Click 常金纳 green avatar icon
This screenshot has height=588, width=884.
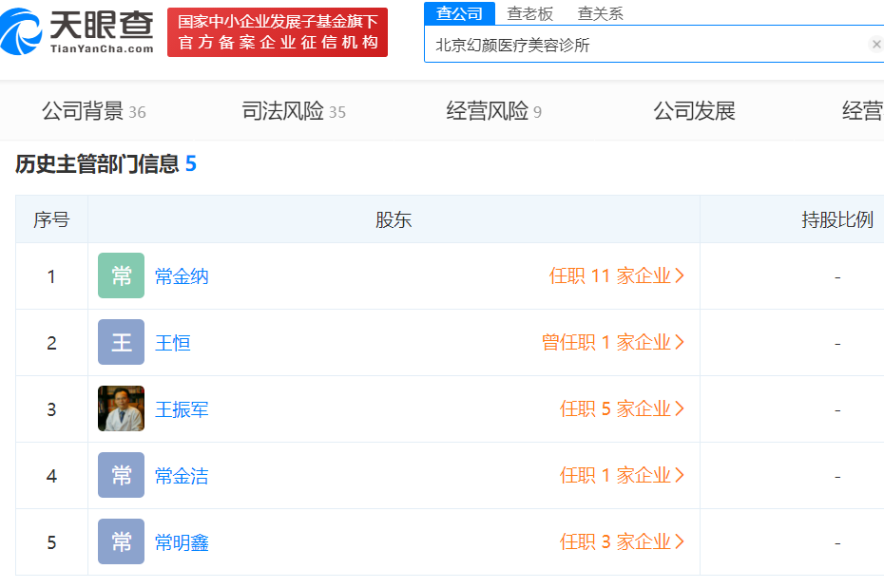pos(121,276)
